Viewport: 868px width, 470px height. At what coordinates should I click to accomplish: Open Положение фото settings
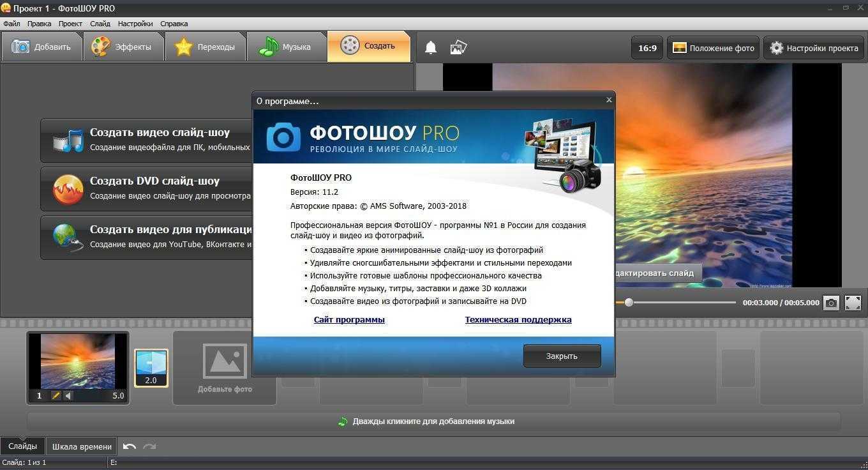click(x=713, y=48)
